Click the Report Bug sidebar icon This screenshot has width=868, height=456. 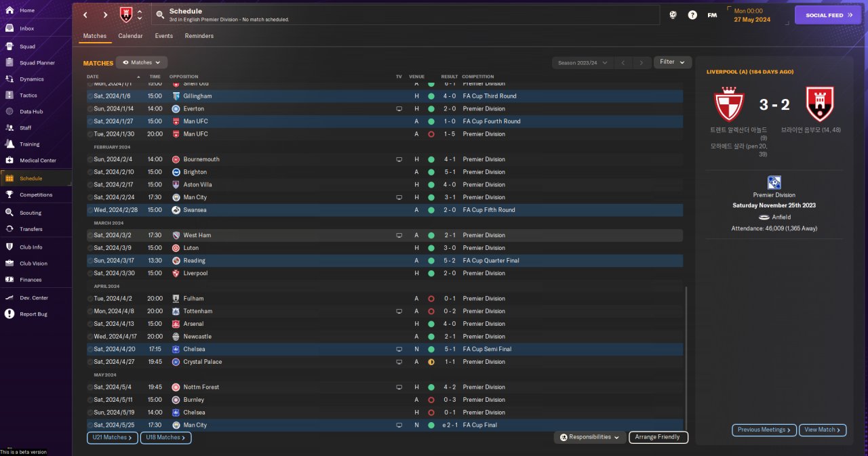pyautogui.click(x=9, y=314)
